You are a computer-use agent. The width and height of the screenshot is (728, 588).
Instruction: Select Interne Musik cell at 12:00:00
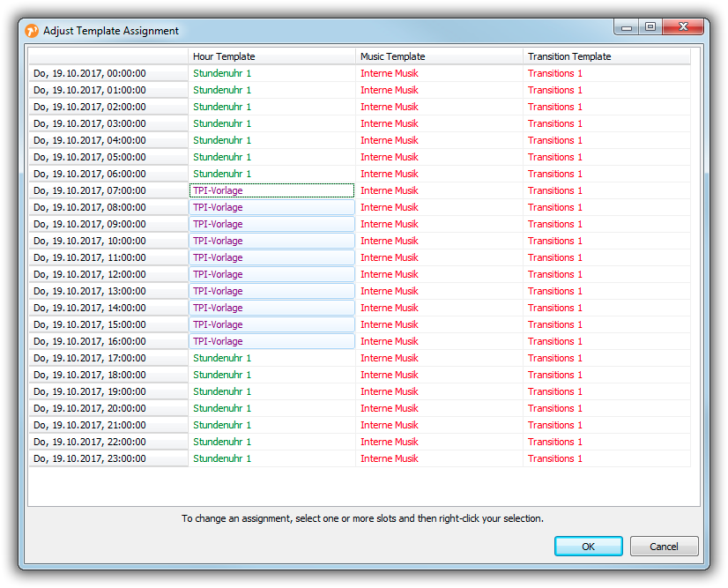point(439,274)
